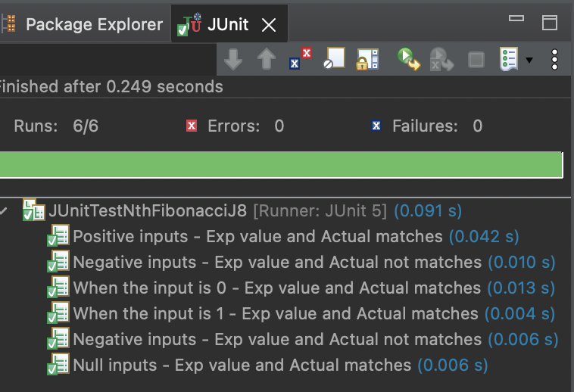Toggle the Scroll Lock icon
The width and height of the screenshot is (574, 392).
click(367, 60)
